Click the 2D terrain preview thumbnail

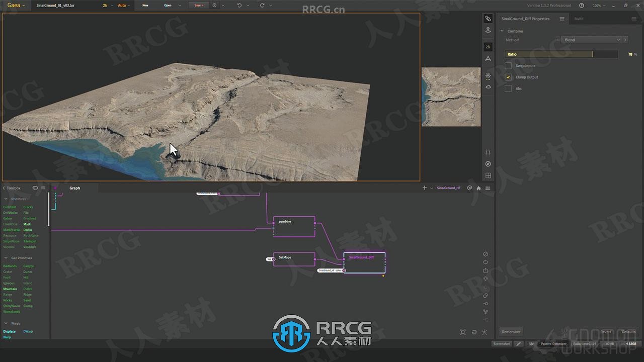click(x=451, y=97)
